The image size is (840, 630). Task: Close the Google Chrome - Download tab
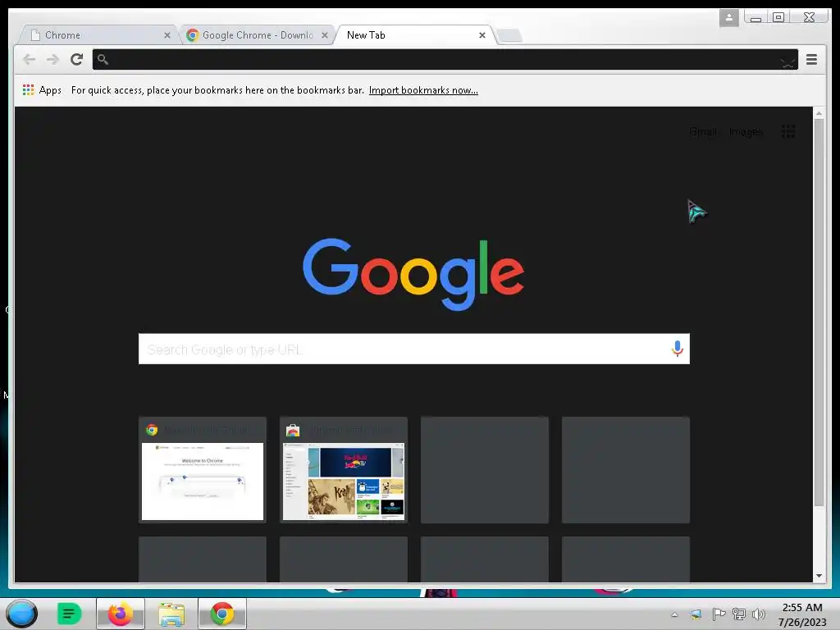(x=325, y=35)
